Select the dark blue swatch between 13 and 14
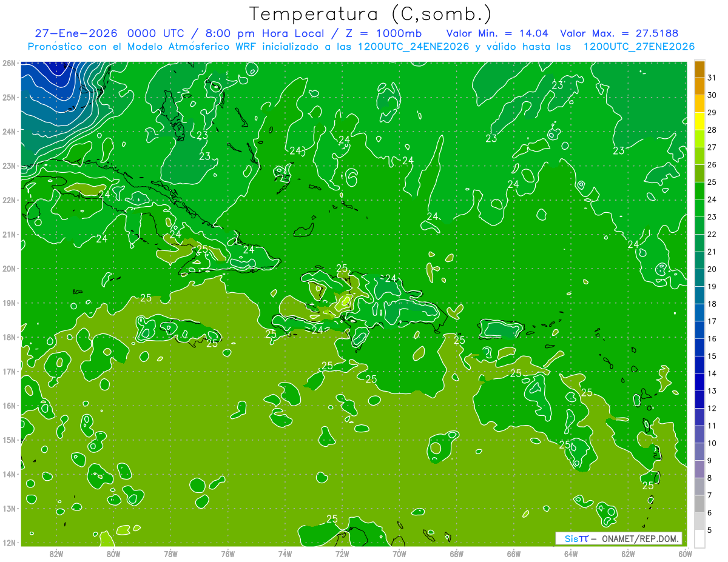 point(699,382)
